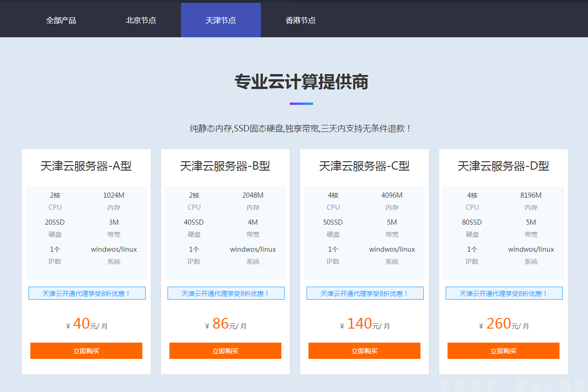The height and width of the screenshot is (392, 588).
Task: Click the 8折优惠 agent banner in A型 card
Action: 87,293
